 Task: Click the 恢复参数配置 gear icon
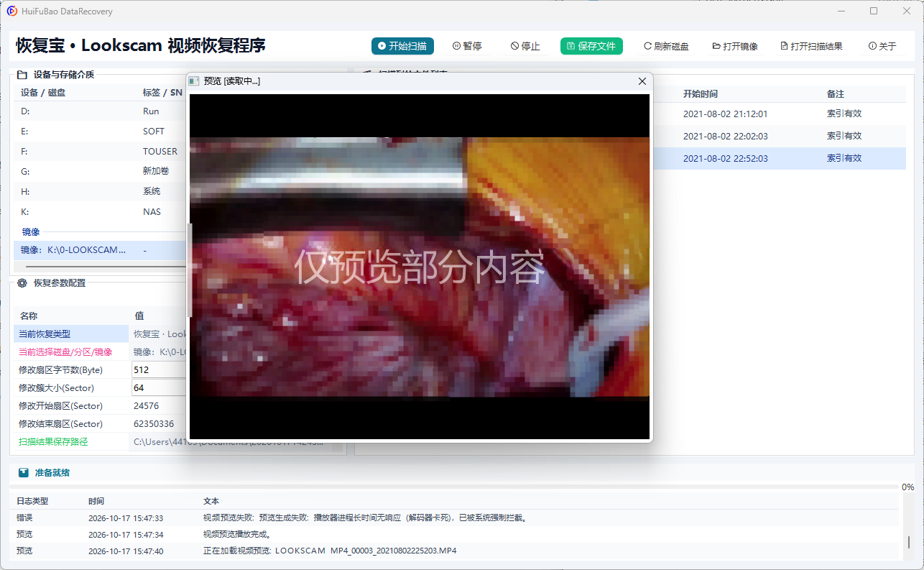click(x=22, y=283)
